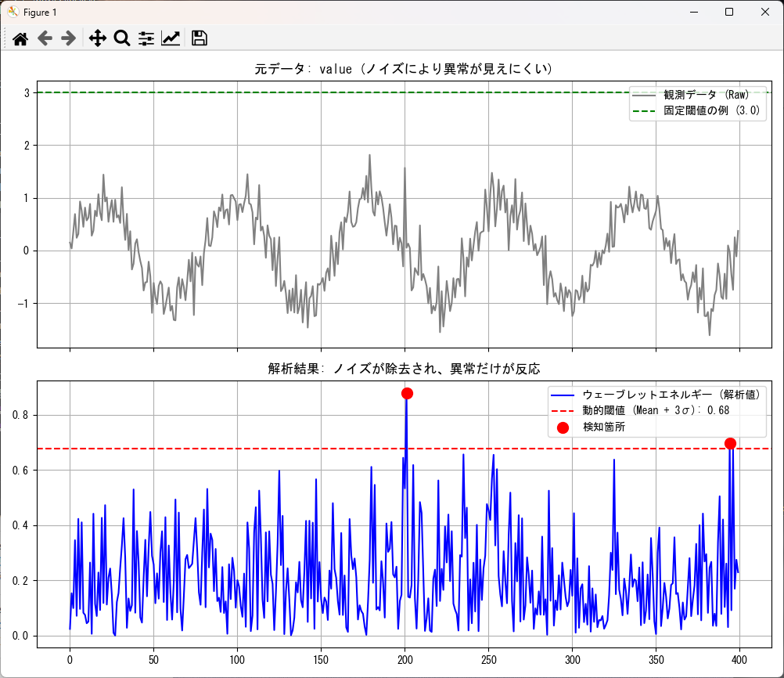Maximize the Figure 1 window
The width and height of the screenshot is (784, 678).
click(x=728, y=12)
